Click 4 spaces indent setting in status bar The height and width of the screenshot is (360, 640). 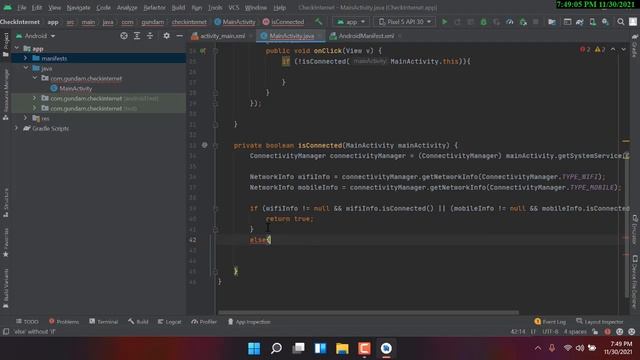[x=575, y=332]
